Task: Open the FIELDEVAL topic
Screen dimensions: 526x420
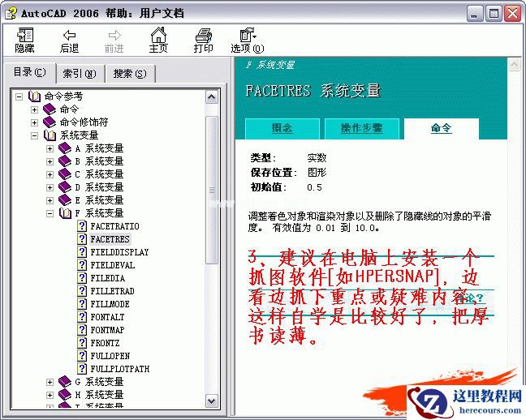Action: [112, 265]
